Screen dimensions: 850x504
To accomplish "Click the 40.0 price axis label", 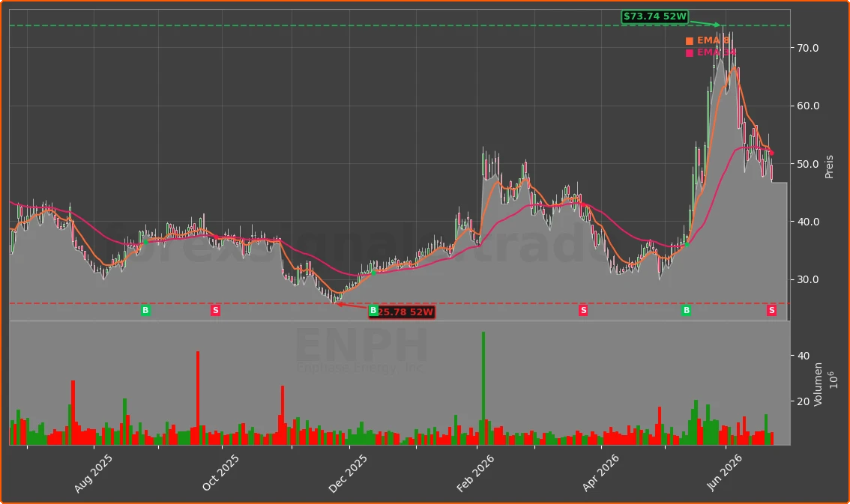I will point(808,222).
